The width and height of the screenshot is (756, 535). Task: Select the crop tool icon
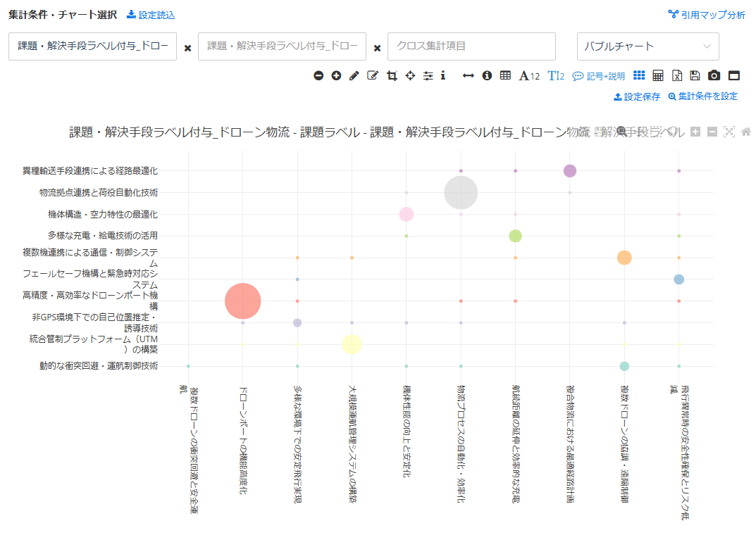pos(392,76)
